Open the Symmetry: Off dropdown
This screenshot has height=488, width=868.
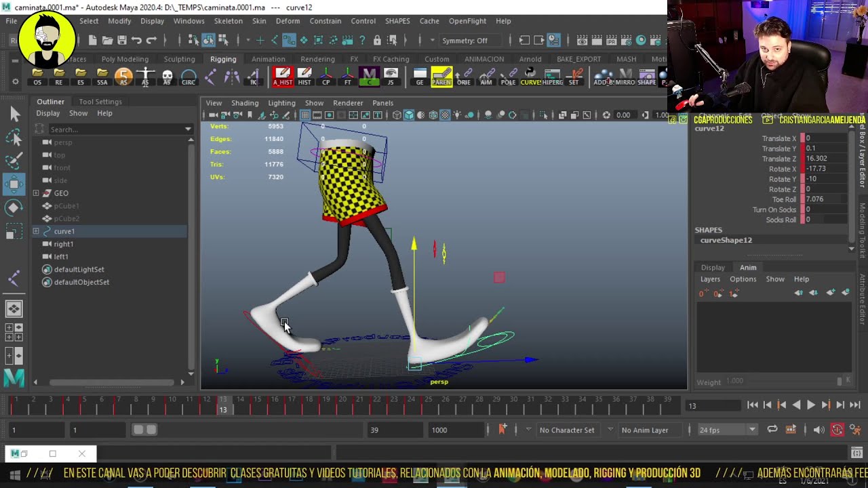469,41
